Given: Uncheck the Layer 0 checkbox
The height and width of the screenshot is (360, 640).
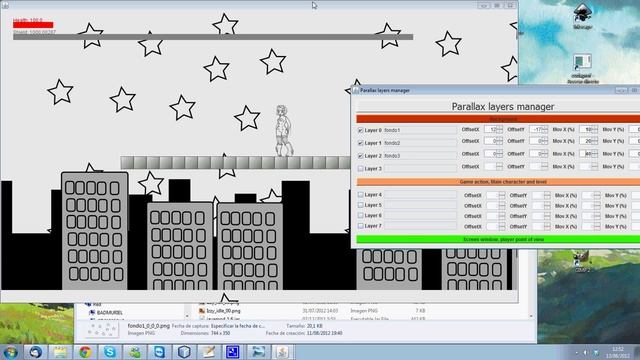Looking at the screenshot, I should coord(360,130).
